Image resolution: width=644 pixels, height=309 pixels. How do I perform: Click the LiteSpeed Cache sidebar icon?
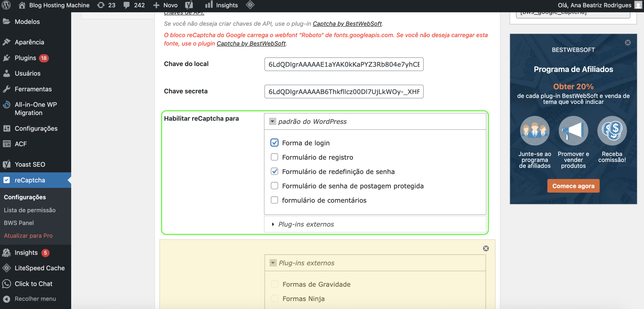[7, 268]
